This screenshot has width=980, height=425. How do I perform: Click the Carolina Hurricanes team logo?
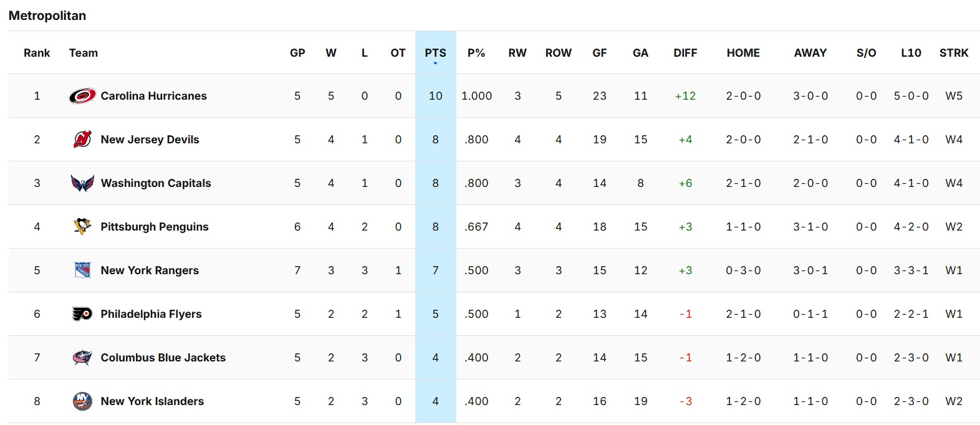pyautogui.click(x=82, y=96)
